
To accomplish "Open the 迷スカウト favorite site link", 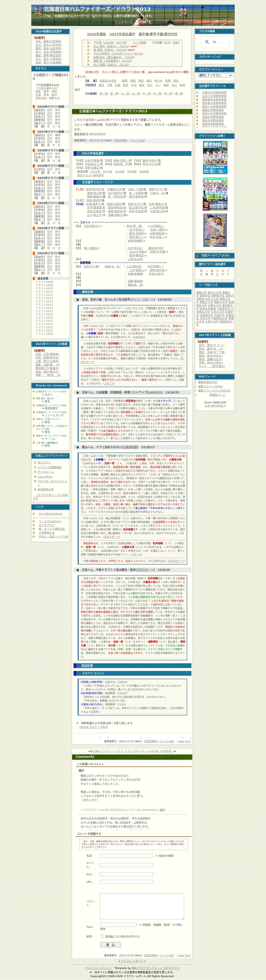I will (x=44, y=463).
